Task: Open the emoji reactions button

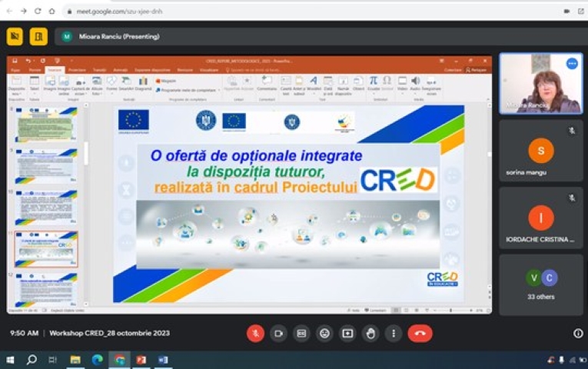Action: [324, 333]
